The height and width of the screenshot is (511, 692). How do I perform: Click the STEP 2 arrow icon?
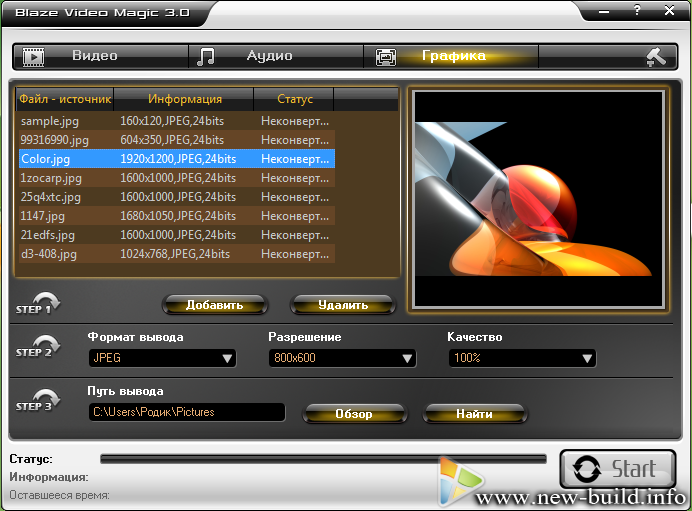coord(38,346)
